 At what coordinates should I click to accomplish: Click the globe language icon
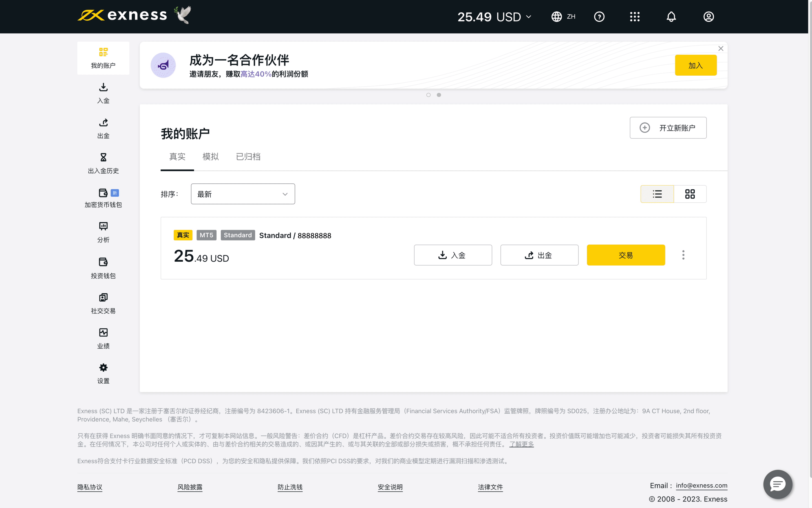click(x=556, y=16)
